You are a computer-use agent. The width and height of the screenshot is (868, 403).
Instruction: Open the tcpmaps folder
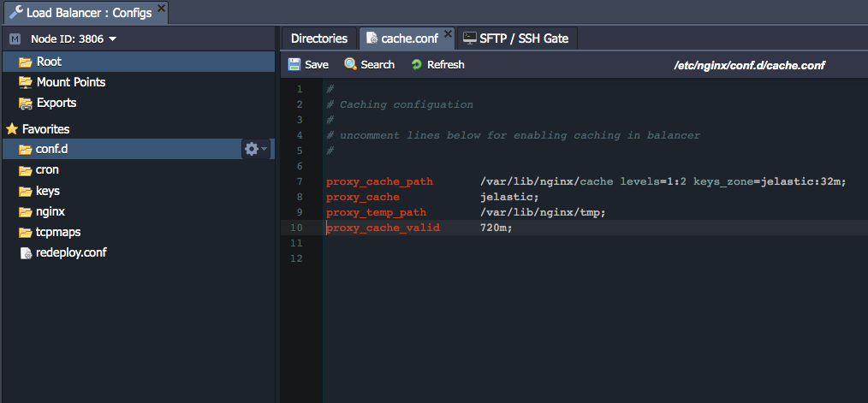[57, 232]
